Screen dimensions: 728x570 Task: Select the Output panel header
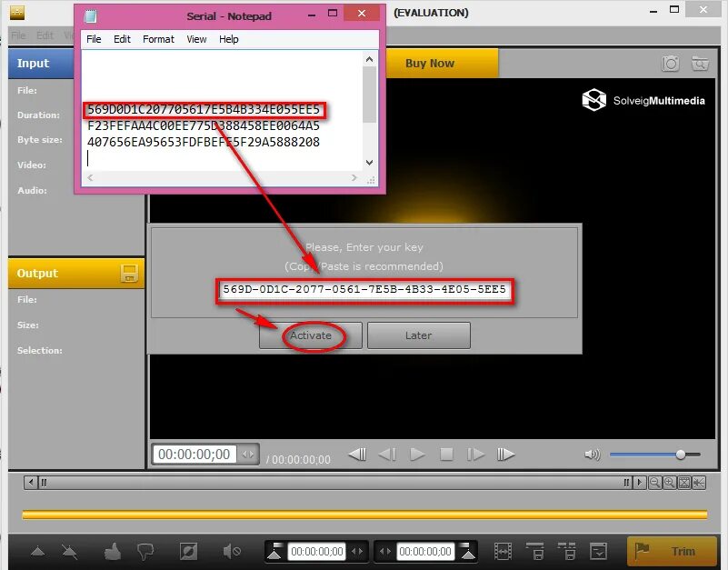point(76,273)
